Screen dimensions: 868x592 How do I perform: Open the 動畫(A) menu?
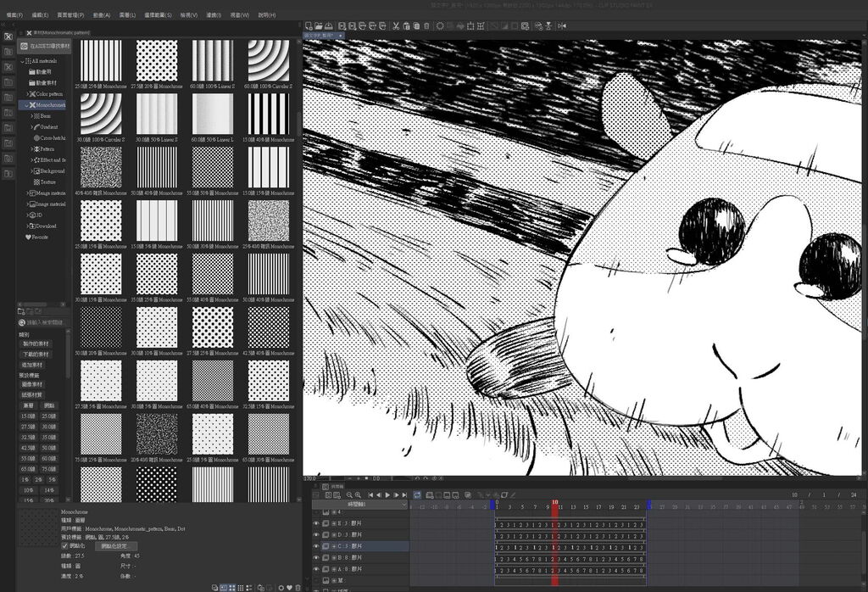[102, 15]
